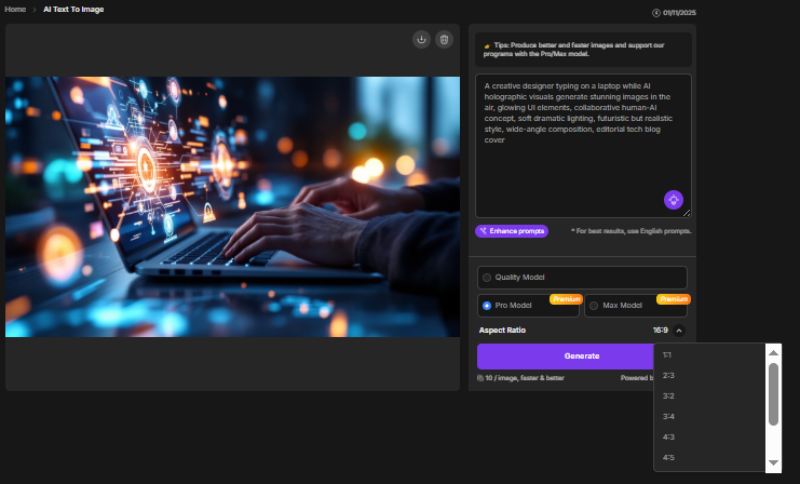Delete the generated image with trash icon
The width and height of the screenshot is (800, 484).
(445, 39)
